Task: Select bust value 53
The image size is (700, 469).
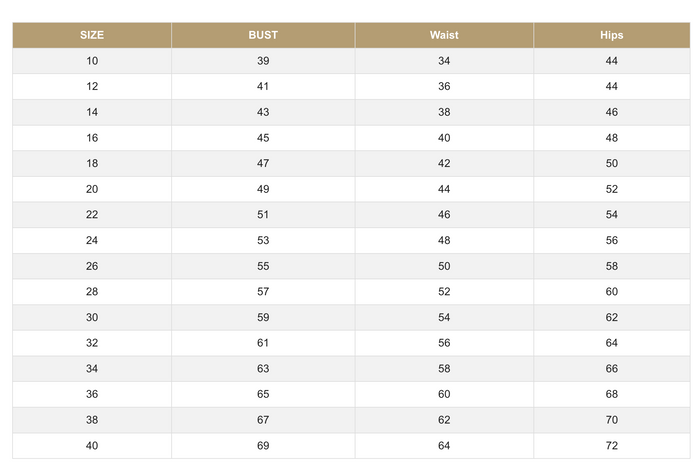Action: point(263,241)
